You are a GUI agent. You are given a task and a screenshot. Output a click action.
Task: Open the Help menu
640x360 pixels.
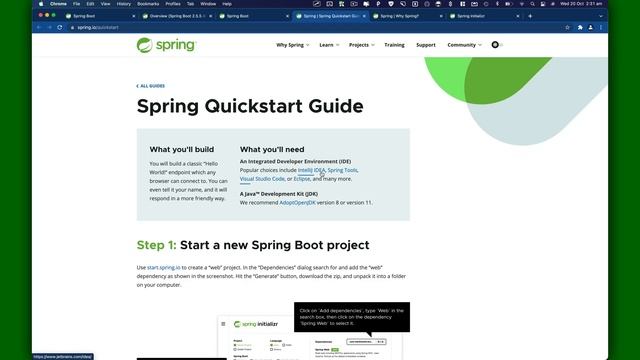pyautogui.click(x=227, y=4)
